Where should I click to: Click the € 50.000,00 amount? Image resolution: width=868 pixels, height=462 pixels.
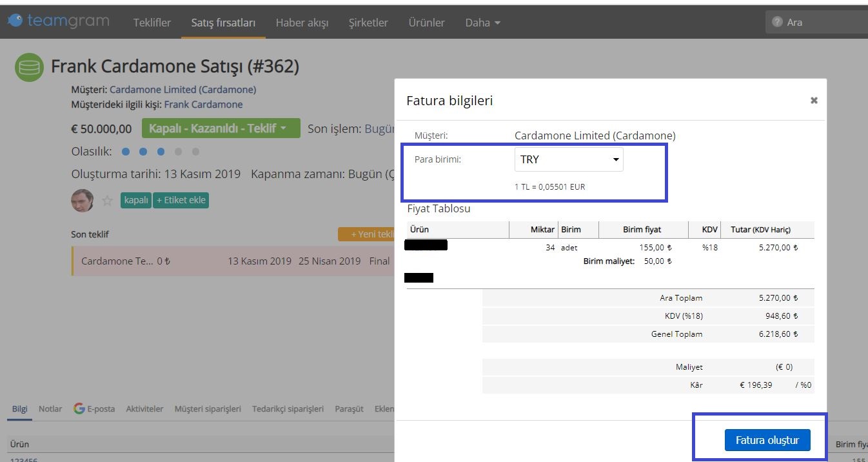[101, 129]
